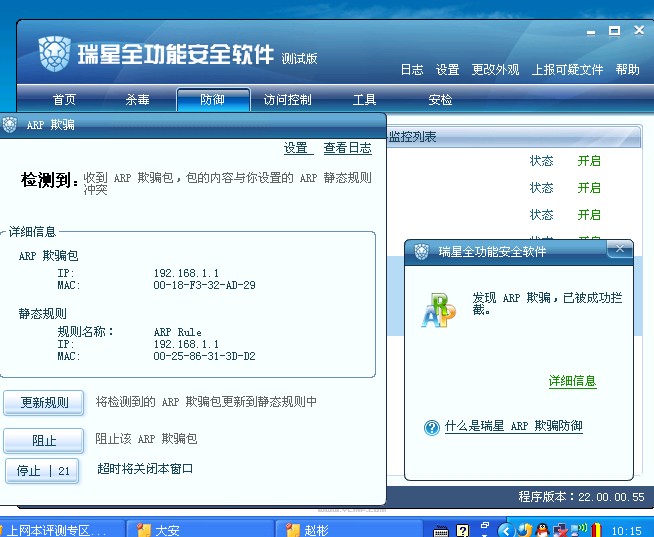Open the 安检 tab
The image size is (654, 537).
[x=440, y=100]
